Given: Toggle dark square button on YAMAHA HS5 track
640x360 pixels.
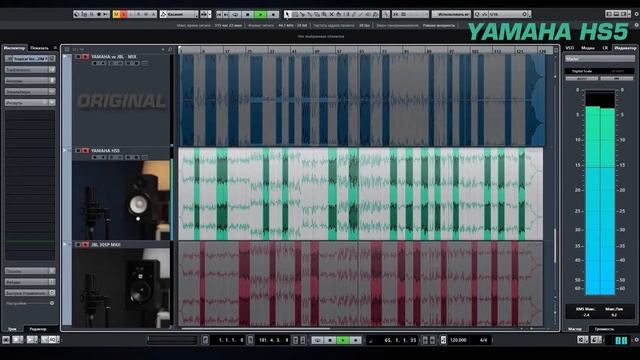Looking at the screenshot, I should 78,151.
